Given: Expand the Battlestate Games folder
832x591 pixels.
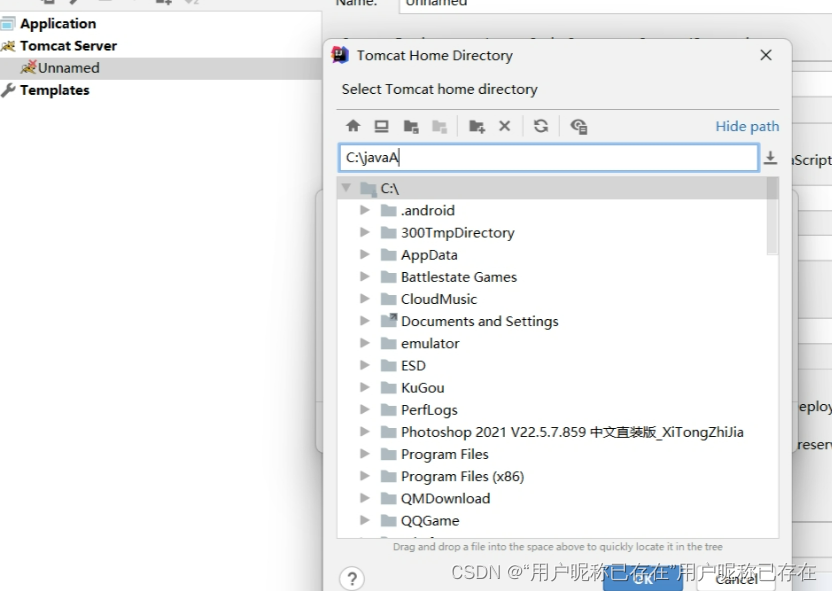Looking at the screenshot, I should click(365, 276).
